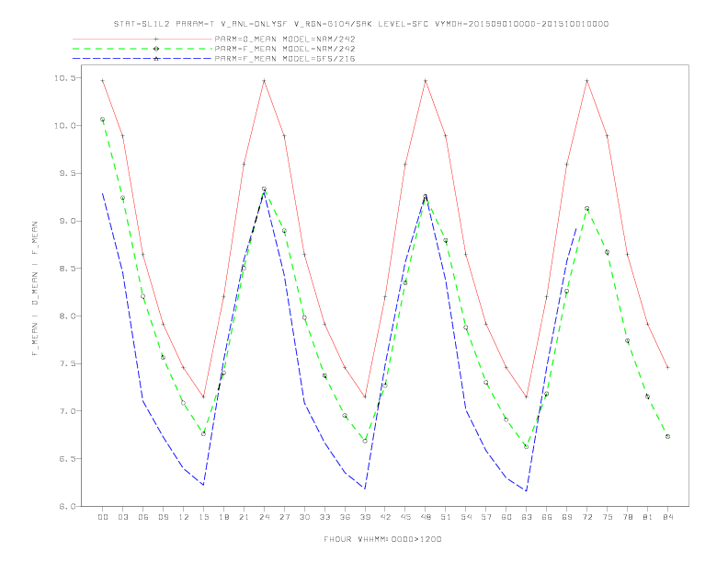The image size is (728, 563).
Task: Click x-axis tick label 36
Action: pyautogui.click(x=345, y=517)
